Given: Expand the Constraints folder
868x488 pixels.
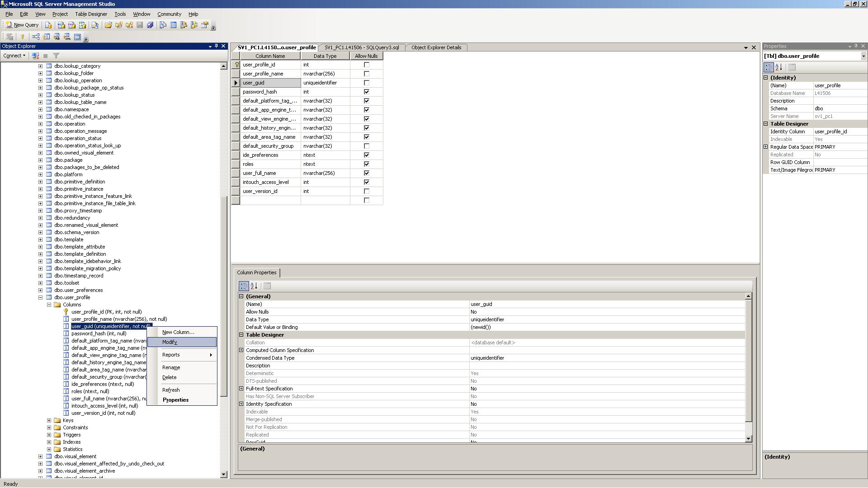Looking at the screenshot, I should (49, 427).
